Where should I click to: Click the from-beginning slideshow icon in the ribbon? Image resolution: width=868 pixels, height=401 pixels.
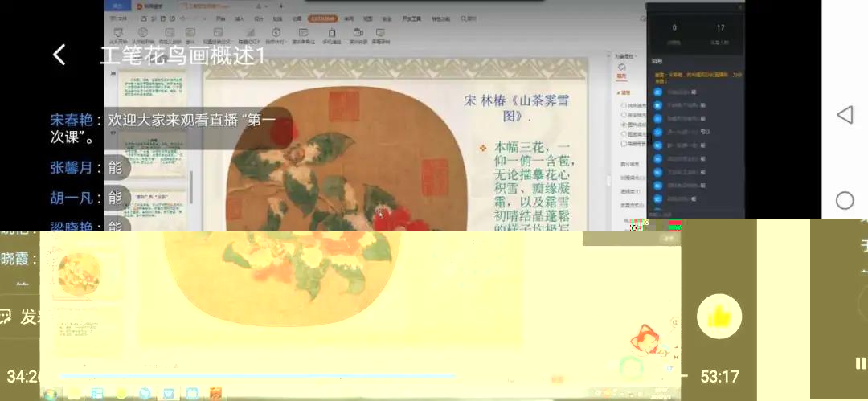pyautogui.click(x=118, y=35)
